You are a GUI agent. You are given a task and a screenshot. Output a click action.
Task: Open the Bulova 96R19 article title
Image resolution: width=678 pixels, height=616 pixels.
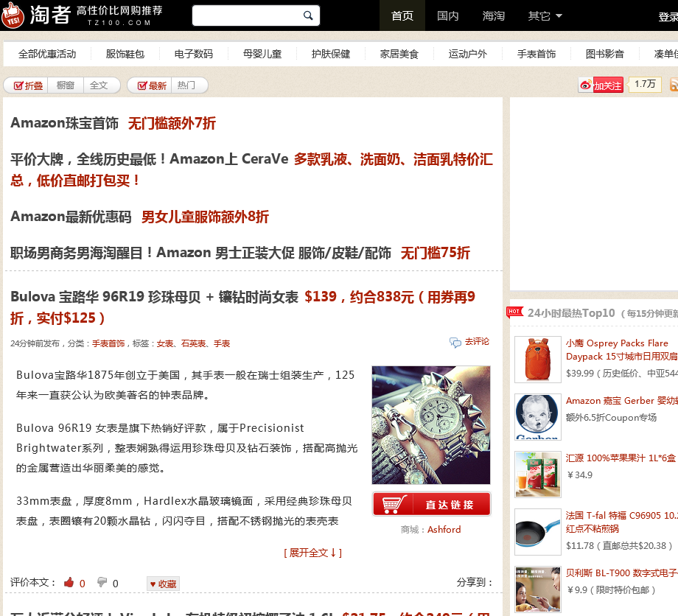pyautogui.click(x=242, y=307)
